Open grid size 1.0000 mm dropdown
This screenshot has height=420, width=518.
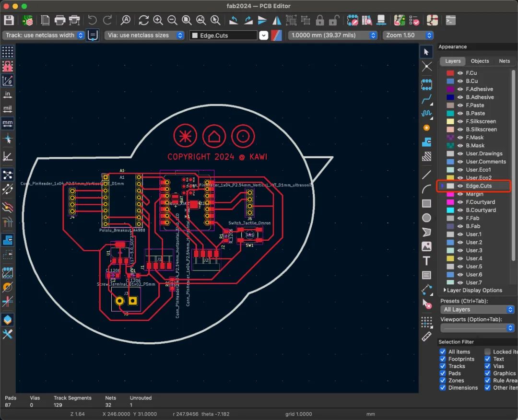tap(333, 35)
